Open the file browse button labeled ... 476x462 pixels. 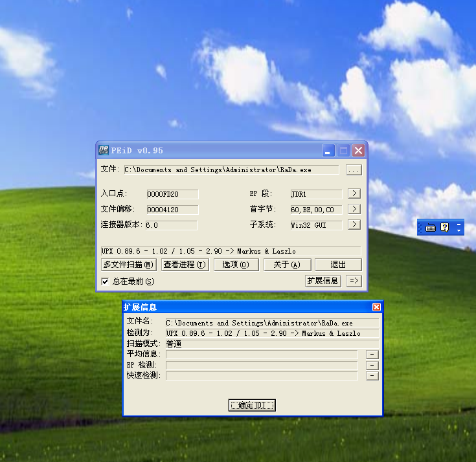pyautogui.click(x=354, y=170)
